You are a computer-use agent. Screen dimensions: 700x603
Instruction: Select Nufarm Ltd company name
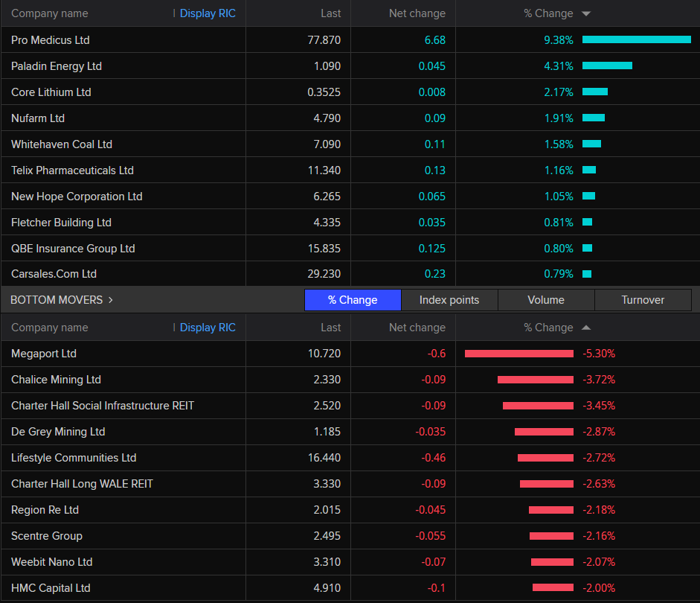pos(38,118)
